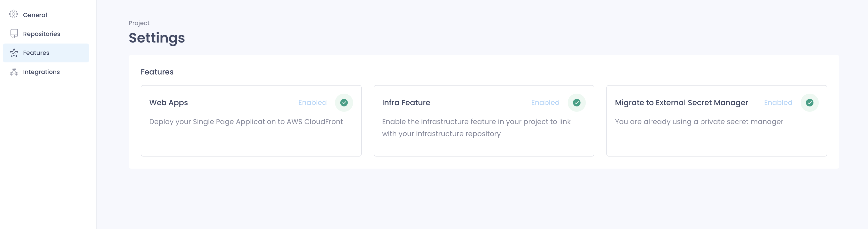
Task: Select the Infra Feature card title
Action: (406, 102)
